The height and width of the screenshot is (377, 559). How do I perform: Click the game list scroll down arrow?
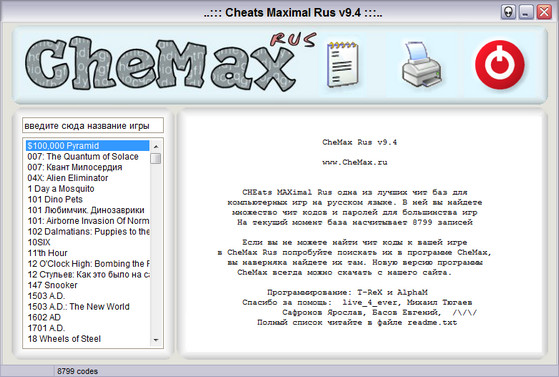156,340
